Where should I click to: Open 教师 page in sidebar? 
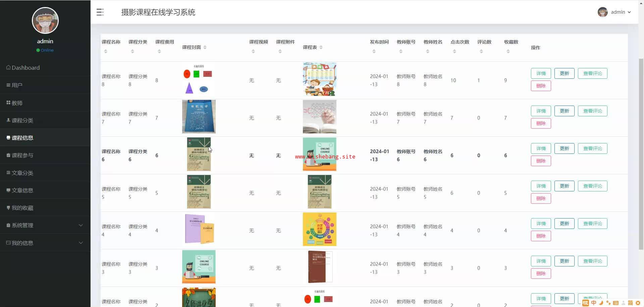tap(45, 103)
